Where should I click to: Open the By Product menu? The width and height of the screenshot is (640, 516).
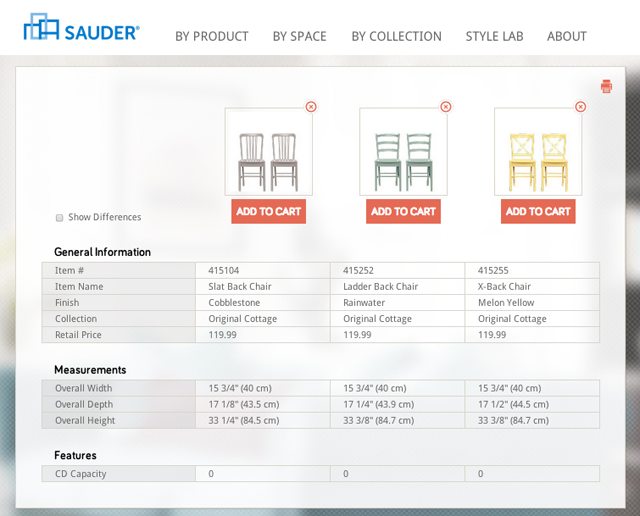[x=212, y=36]
